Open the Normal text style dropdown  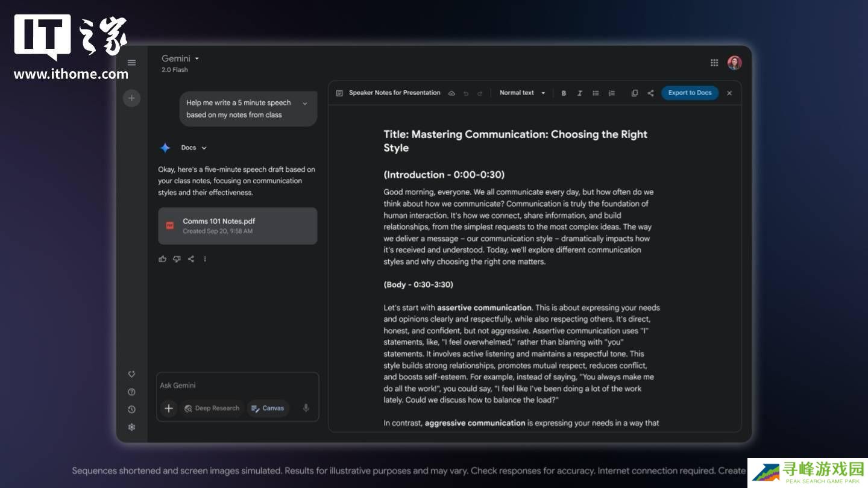(522, 93)
